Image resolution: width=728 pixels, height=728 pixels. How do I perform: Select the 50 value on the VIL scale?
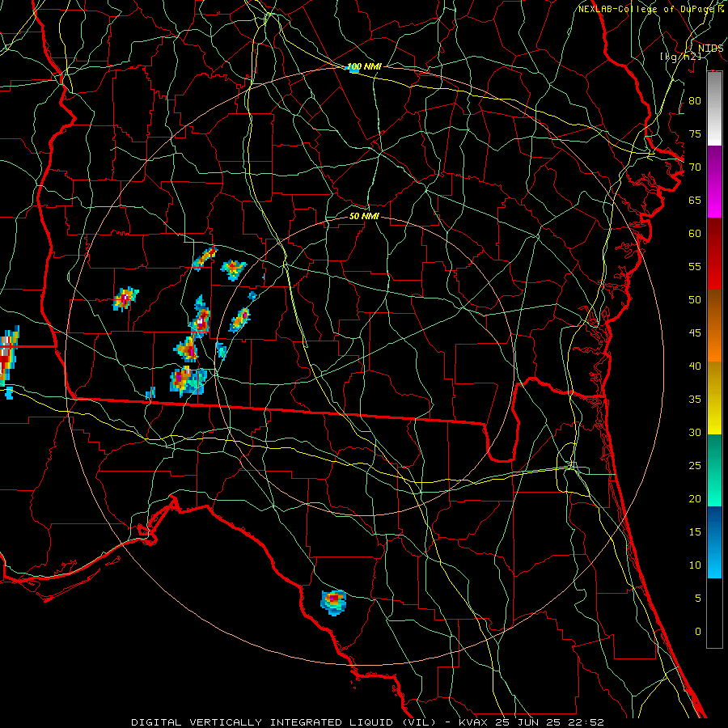pyautogui.click(x=695, y=300)
